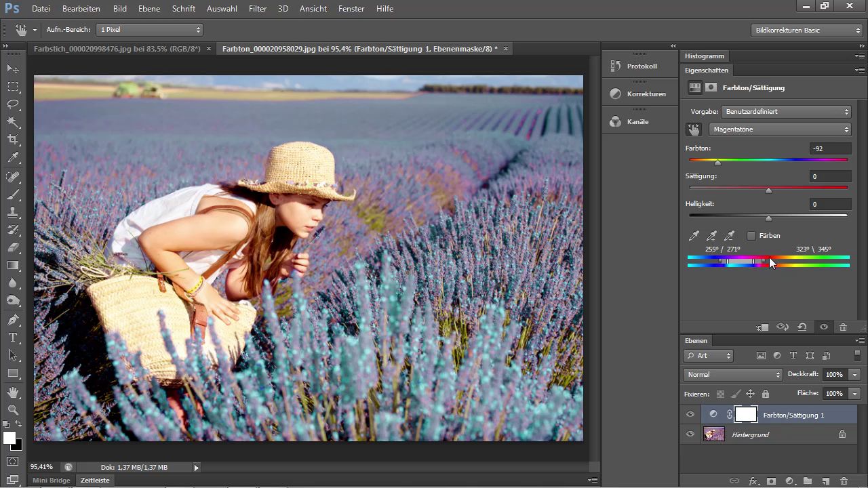This screenshot has width=868, height=488.
Task: Open the Korrekturen panel
Action: click(x=637, y=94)
